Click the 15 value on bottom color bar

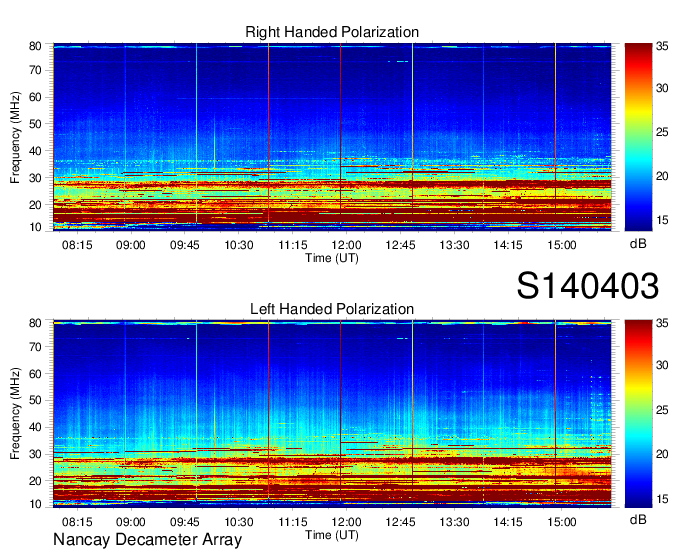pos(662,499)
